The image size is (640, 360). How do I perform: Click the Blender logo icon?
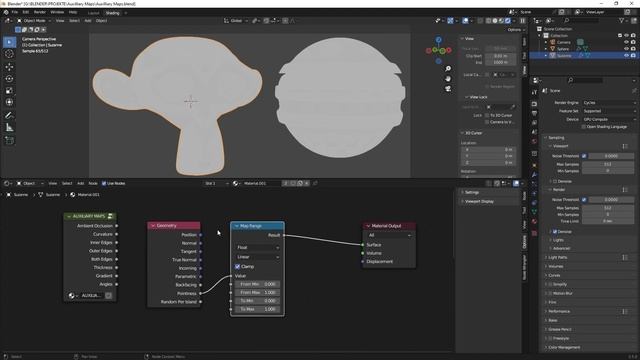click(x=6, y=12)
